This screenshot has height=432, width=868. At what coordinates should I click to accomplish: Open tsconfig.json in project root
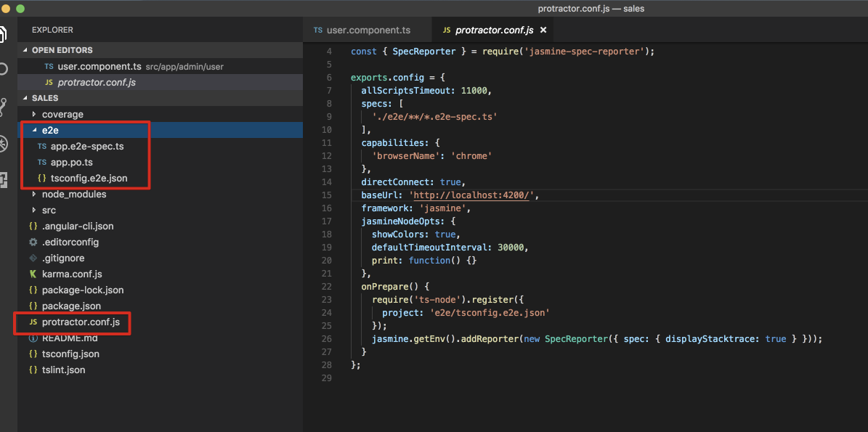pyautogui.click(x=161, y=354)
